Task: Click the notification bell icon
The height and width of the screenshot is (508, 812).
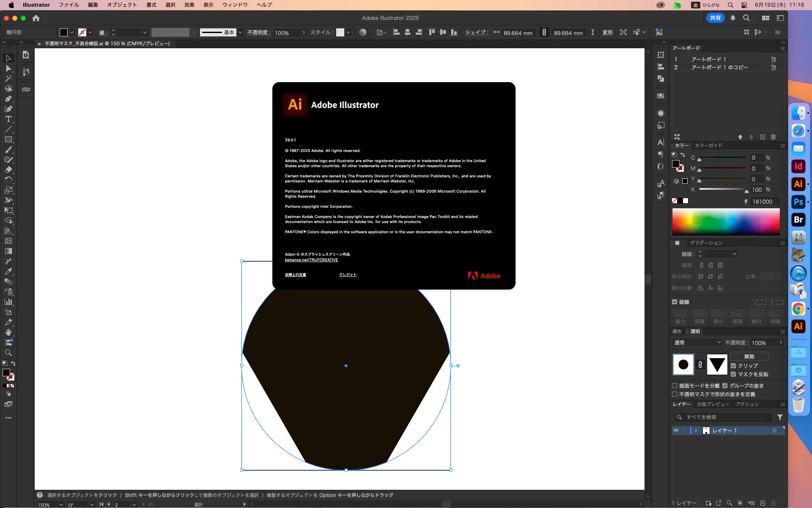Action: pos(733,18)
